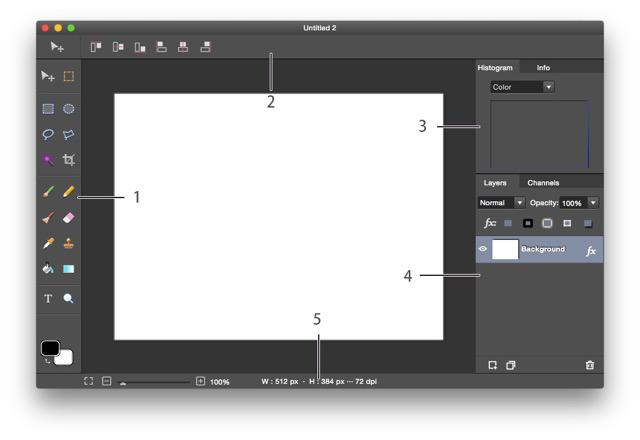Select the Elliptical Marquee tool
The width and height of the screenshot is (640, 440).
69,109
